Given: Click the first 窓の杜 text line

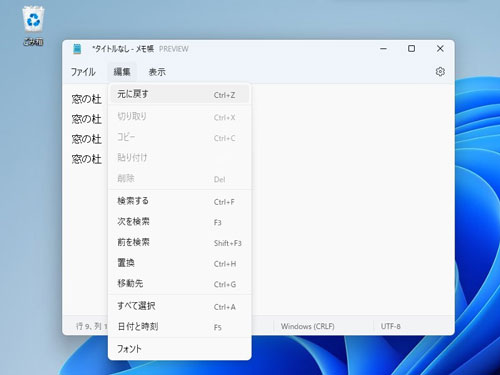Looking at the screenshot, I should (86, 99).
